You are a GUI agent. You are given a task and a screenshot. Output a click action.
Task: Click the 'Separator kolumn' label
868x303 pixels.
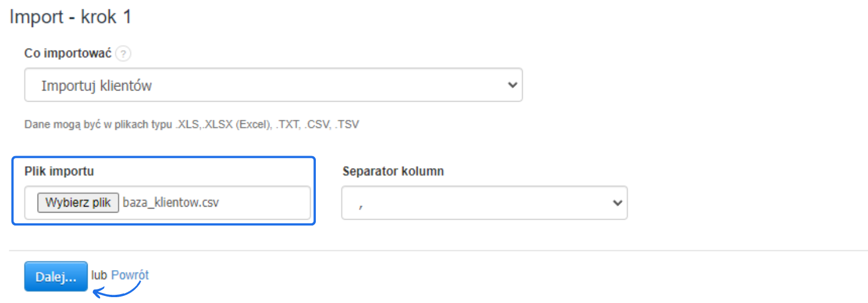point(393,171)
